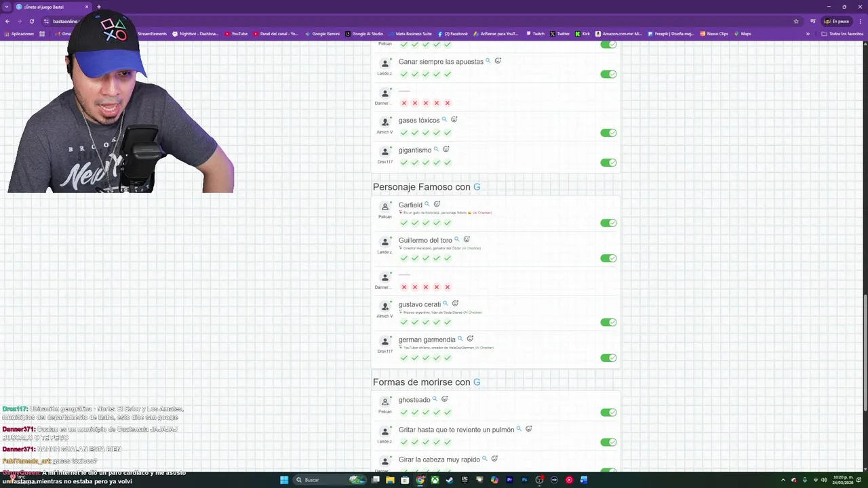
Task: Bookmark this page with star icon
Action: pyautogui.click(x=796, y=21)
